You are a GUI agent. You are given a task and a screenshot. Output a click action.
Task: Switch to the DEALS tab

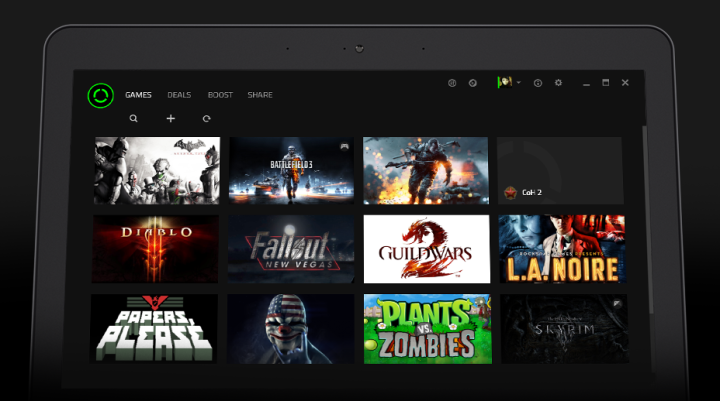click(179, 95)
